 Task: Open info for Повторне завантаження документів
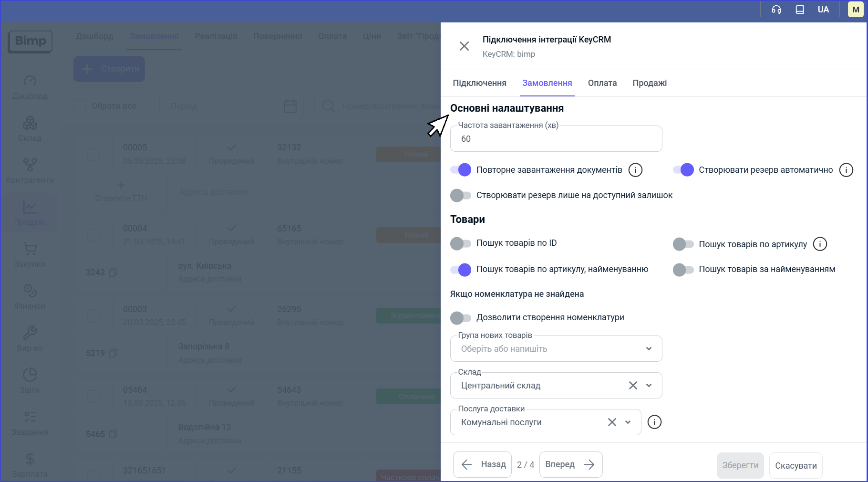(x=635, y=170)
